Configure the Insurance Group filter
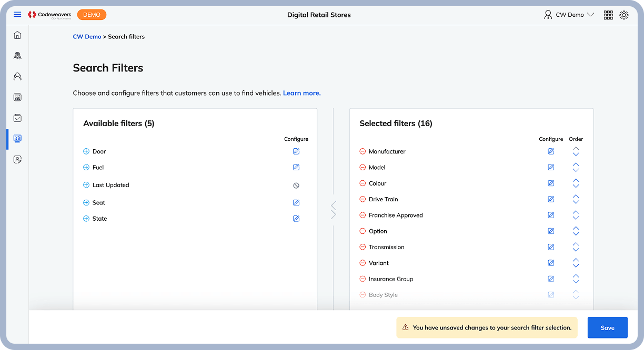Screen dimensions: 644x350 [x=551, y=279]
